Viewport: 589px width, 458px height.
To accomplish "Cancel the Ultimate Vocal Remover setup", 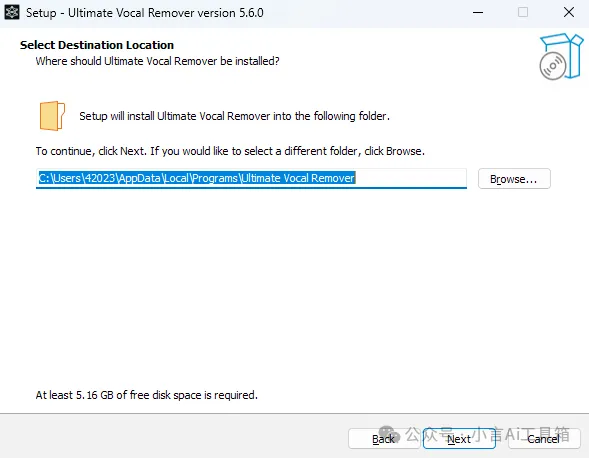I will (x=544, y=439).
